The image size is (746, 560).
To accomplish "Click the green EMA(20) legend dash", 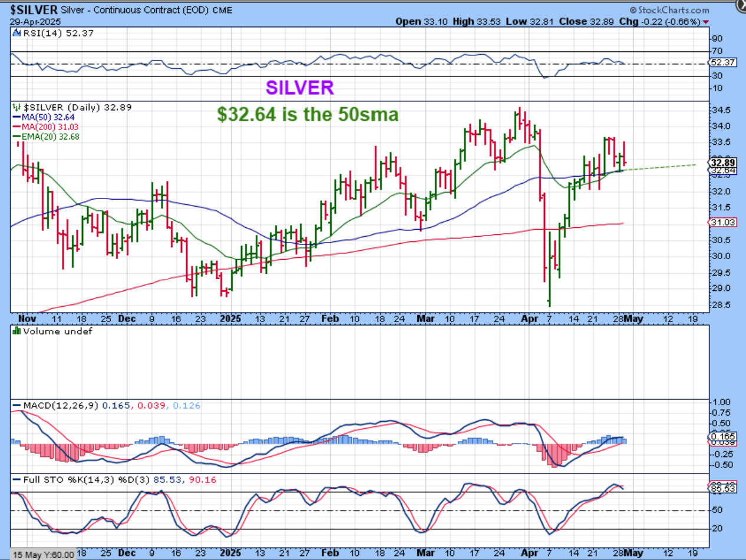I will [15, 137].
